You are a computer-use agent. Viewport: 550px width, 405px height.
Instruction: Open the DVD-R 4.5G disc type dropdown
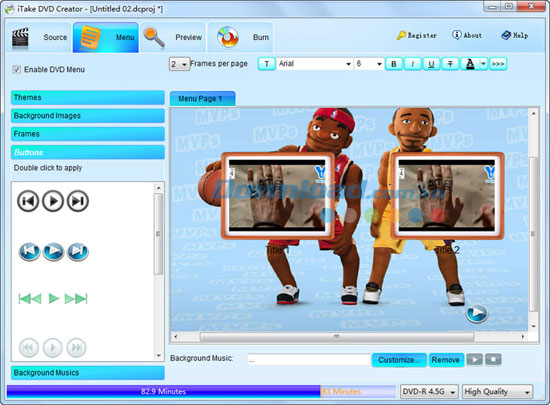[429, 392]
